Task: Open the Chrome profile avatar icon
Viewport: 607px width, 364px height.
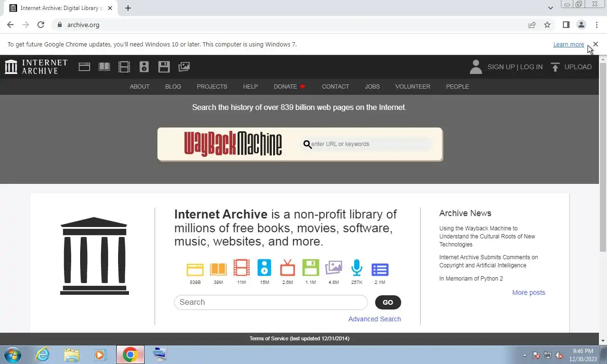Action: click(581, 25)
